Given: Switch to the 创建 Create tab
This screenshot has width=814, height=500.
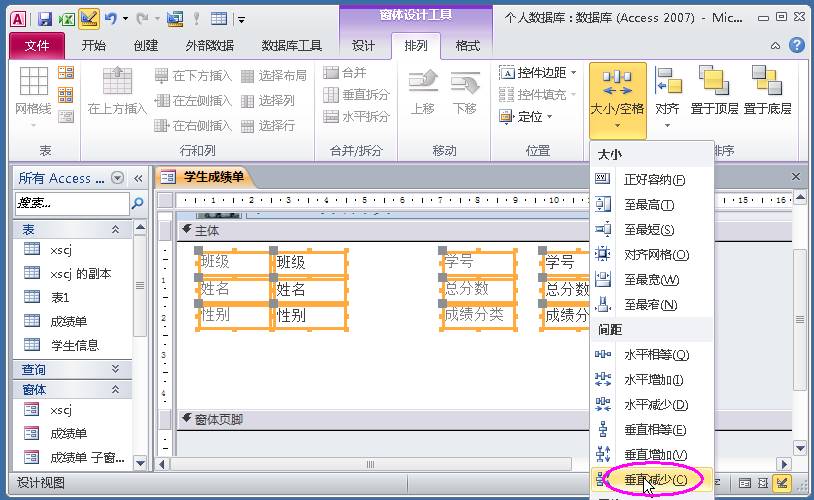Looking at the screenshot, I should click(146, 46).
